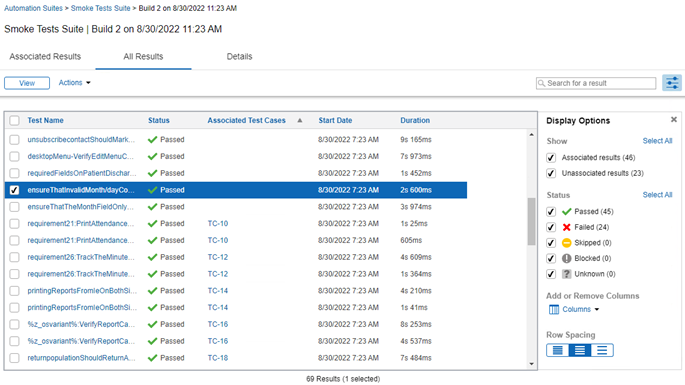Click scrollbar down arrow in results
The image size is (685, 385).
(531, 364)
